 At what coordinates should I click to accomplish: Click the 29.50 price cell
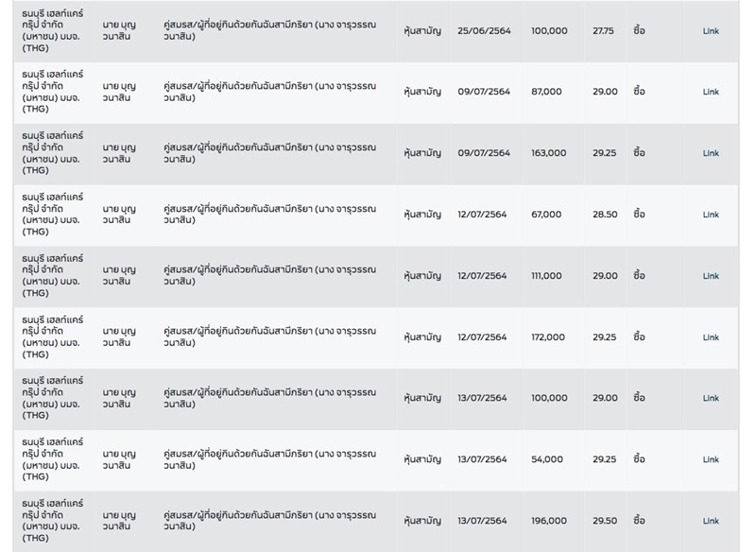click(605, 521)
